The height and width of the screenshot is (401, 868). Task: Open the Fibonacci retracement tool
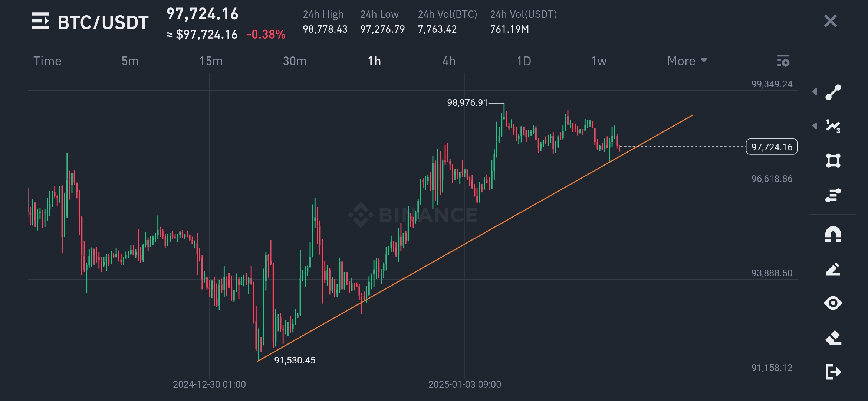point(833,195)
